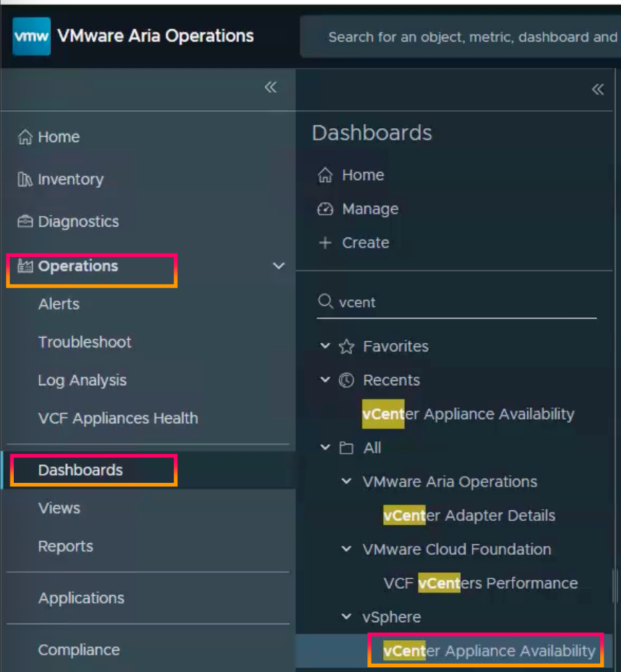
Task: Select the Recents tree label
Action: (x=391, y=380)
